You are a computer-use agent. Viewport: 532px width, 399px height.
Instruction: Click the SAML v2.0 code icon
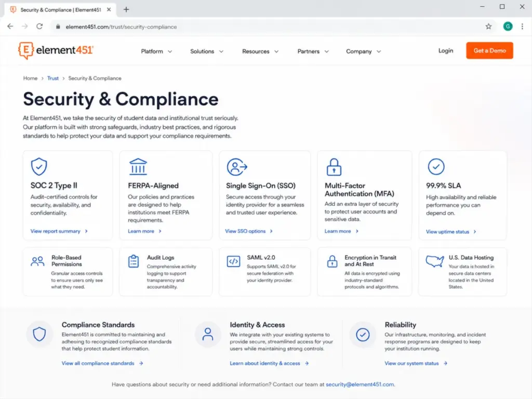233,261
